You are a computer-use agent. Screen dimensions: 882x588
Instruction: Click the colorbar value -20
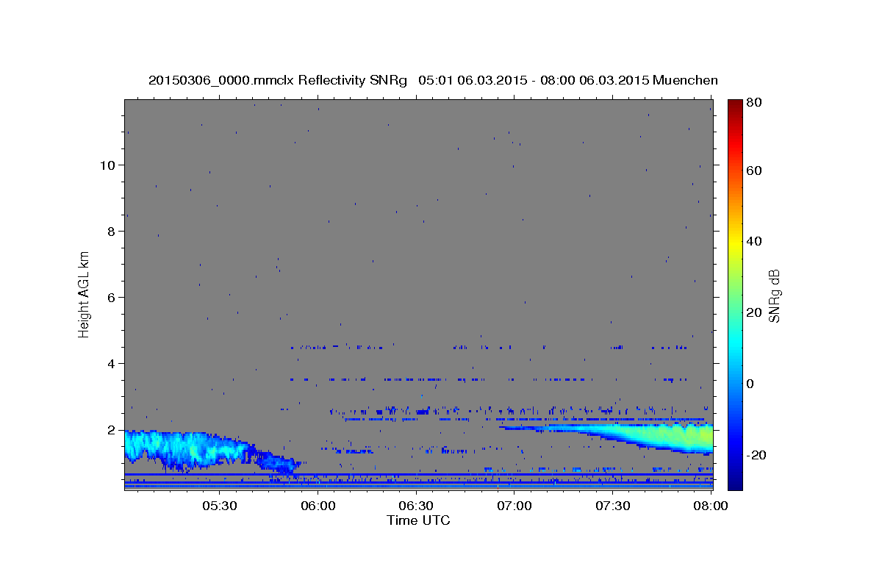[x=755, y=455]
